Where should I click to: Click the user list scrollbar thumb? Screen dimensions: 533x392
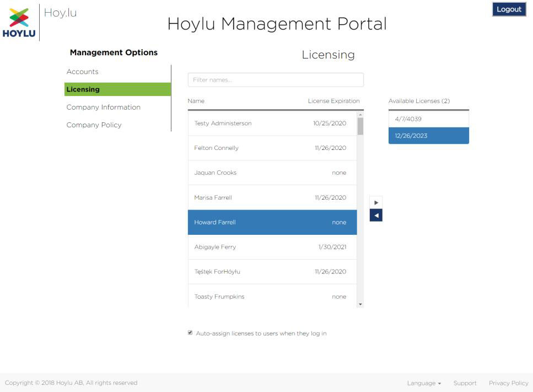[x=360, y=126]
